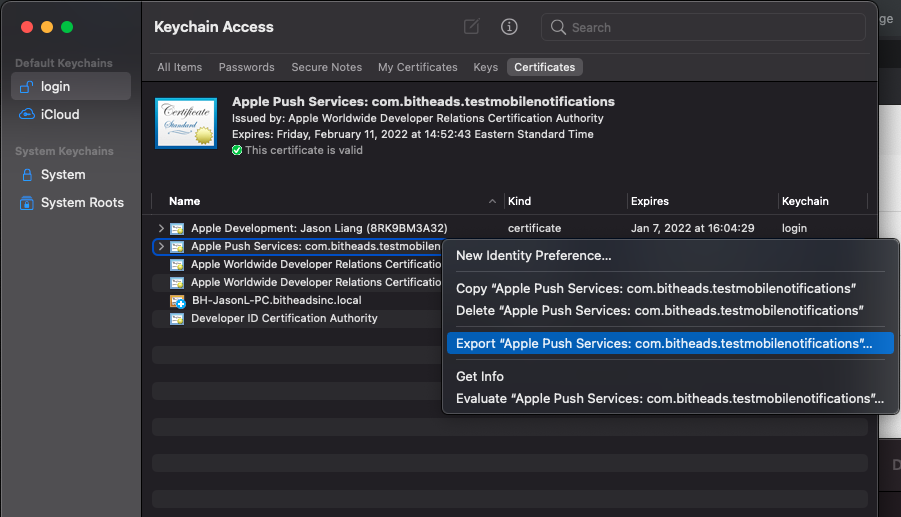Click certificate icon of BH-JasonL-PC.bitheadsinc.local
Screen dimensions: 901x517
pyautogui.click(x=177, y=301)
